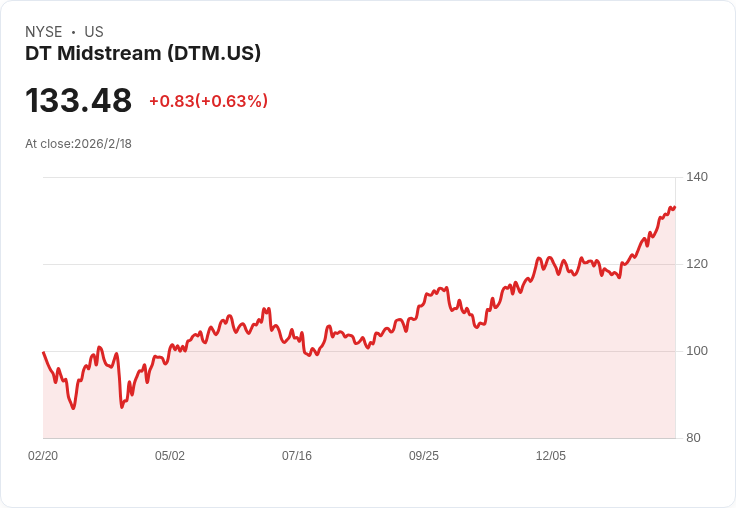
Task: Click the 100 y-axis label
Action: [697, 351]
